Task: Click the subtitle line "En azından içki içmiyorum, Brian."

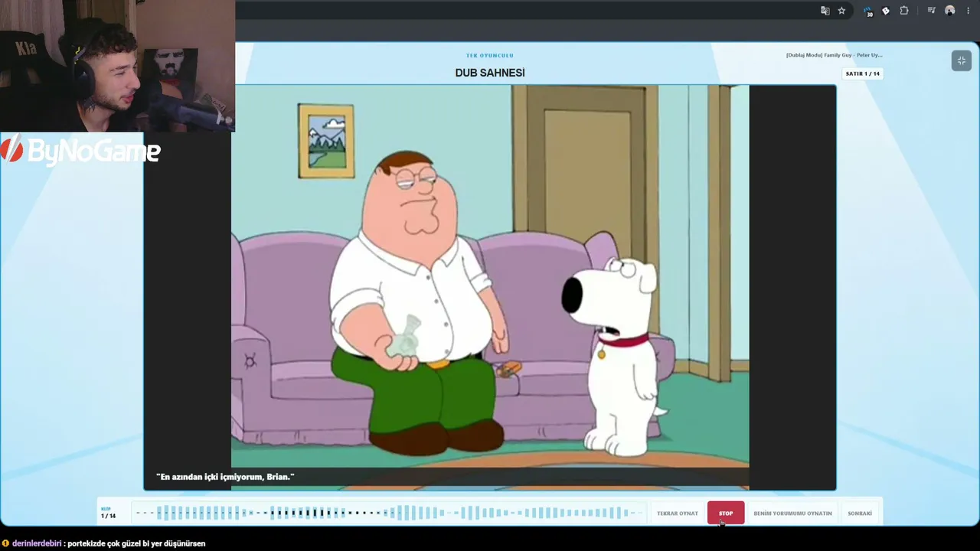Action: [x=225, y=477]
